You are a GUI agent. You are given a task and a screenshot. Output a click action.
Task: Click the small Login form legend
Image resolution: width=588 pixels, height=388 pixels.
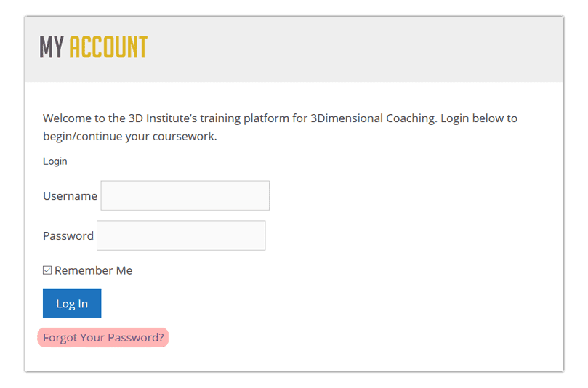55,161
